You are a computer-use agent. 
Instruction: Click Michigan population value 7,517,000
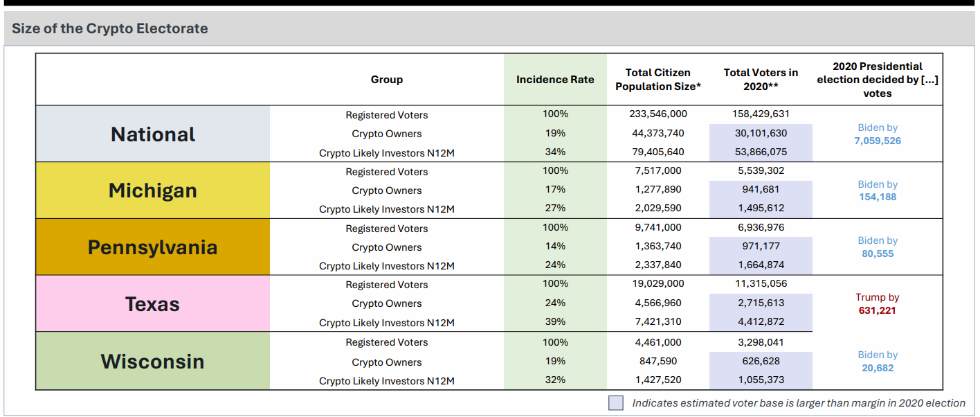click(658, 170)
